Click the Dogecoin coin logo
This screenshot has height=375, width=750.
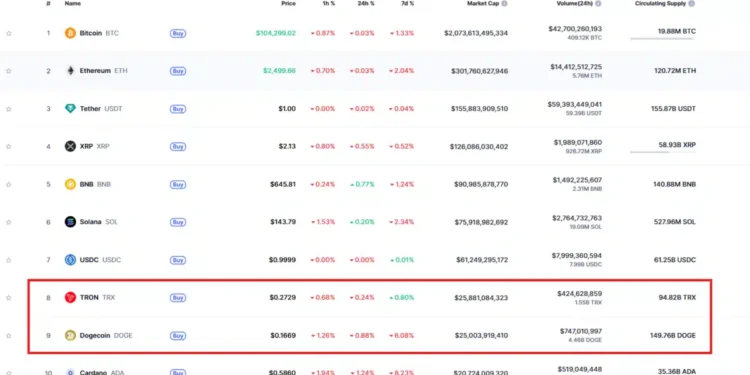[x=70, y=335]
